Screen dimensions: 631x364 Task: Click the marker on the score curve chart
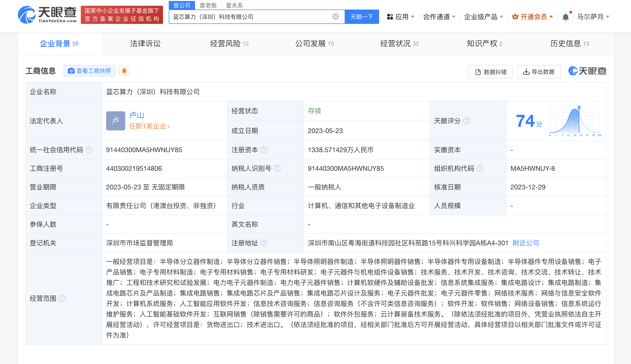pyautogui.click(x=579, y=107)
